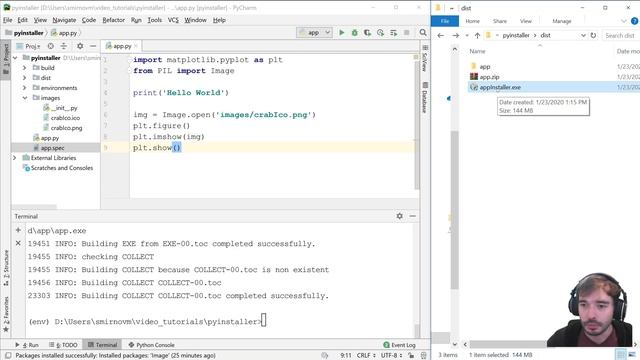Viewport: 640px width, 360px height.
Task: Select crabIco.png in project tree
Action: tap(62, 128)
